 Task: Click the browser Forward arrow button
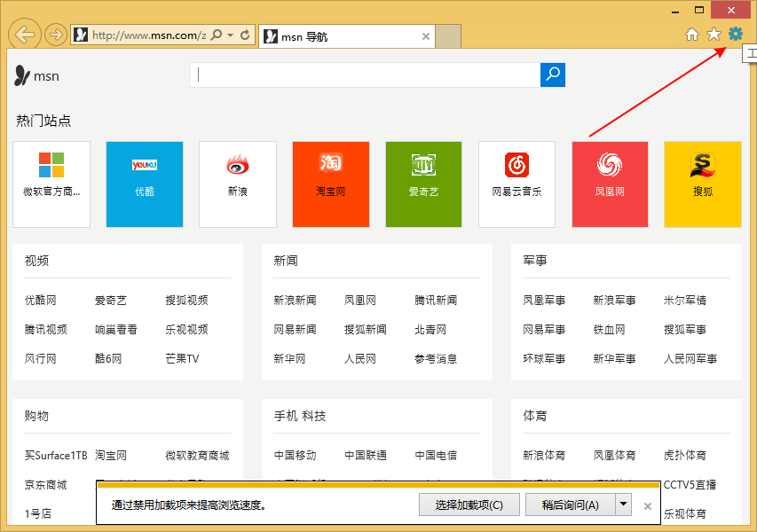point(56,35)
